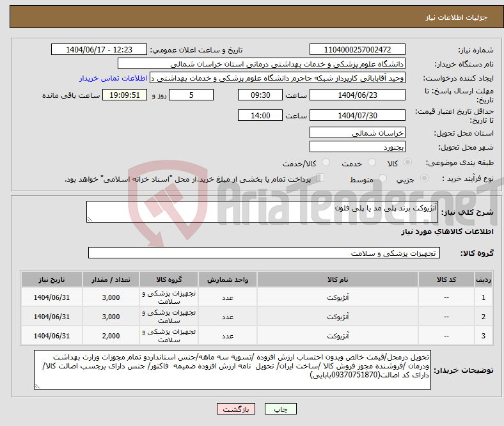
Task: Click آنژیوکت item name in row 2
Action: click(x=338, y=317)
